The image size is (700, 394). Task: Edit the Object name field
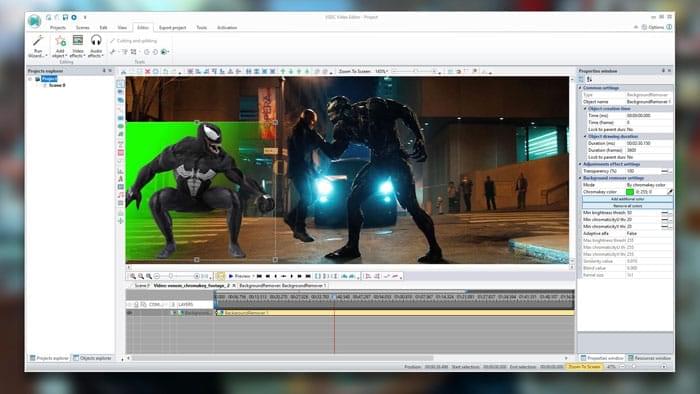(649, 102)
